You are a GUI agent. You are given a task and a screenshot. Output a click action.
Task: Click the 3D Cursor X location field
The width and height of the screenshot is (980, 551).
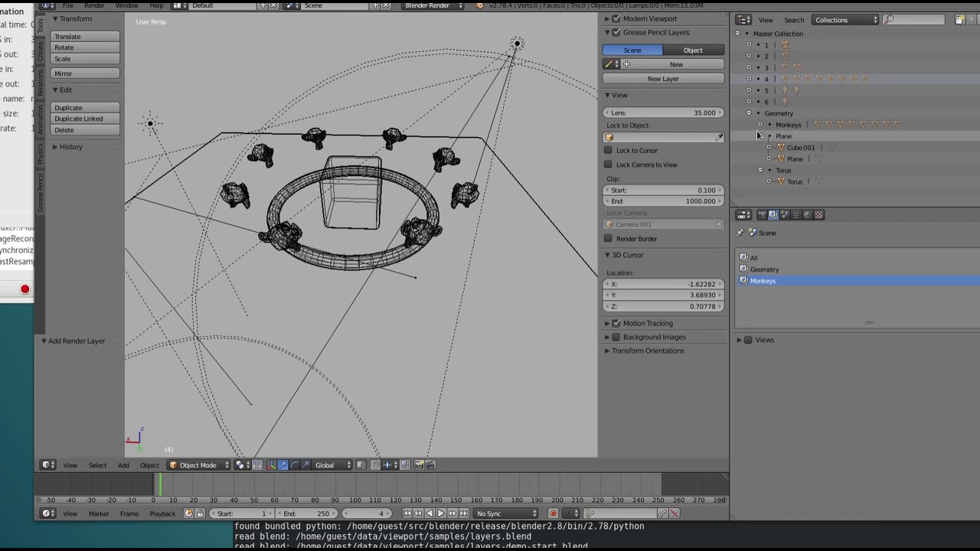[663, 285]
